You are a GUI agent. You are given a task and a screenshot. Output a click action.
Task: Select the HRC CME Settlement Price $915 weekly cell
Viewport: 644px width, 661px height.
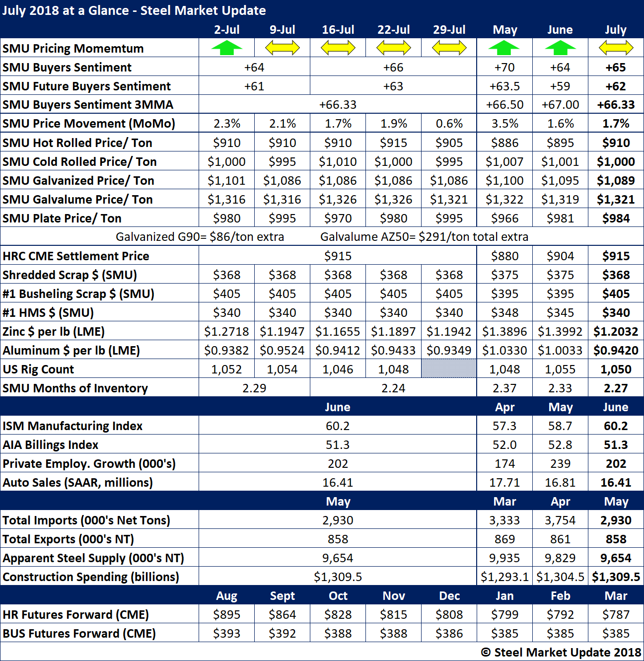(x=338, y=256)
